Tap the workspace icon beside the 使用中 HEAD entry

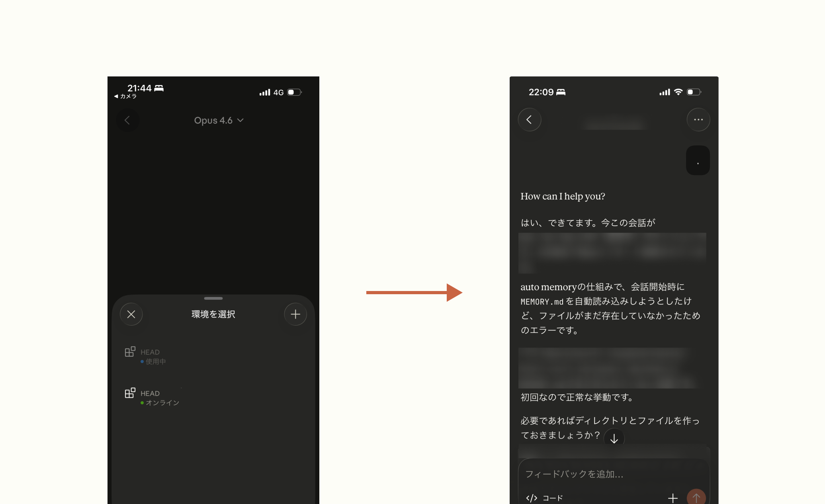[130, 352]
